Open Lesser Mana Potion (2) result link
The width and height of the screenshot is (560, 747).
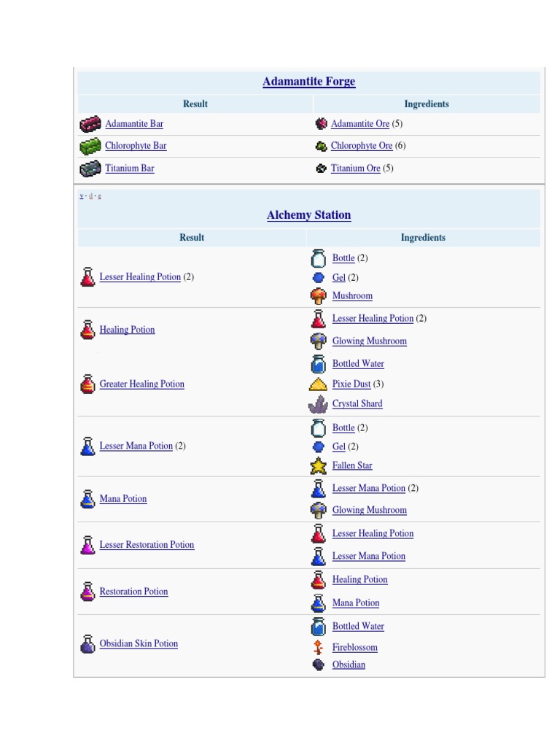point(136,446)
